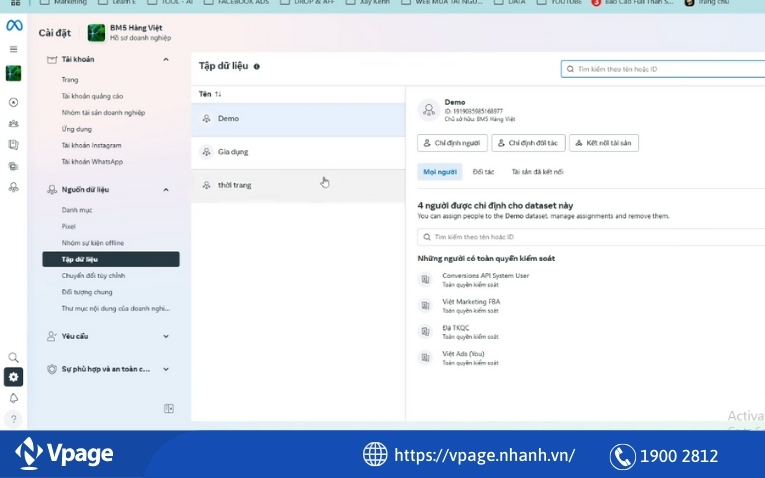
Task: Open Chuyển đổi tùy chỉnh
Action: (x=93, y=276)
